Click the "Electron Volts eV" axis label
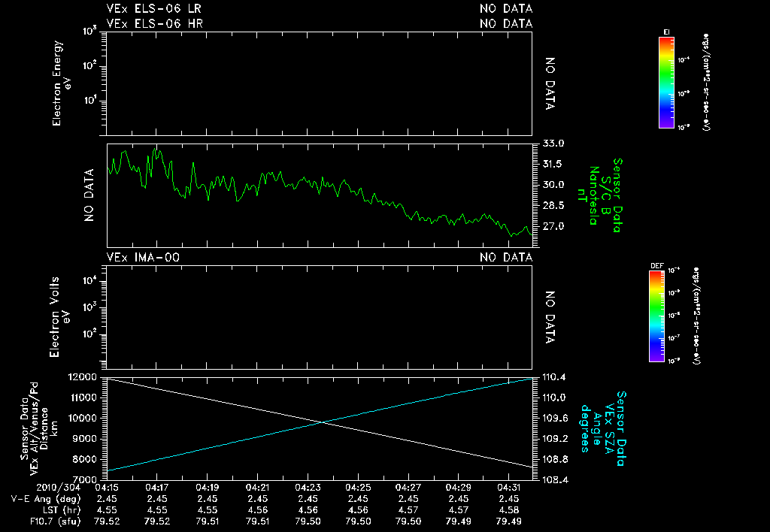770x532 pixels. click(x=60, y=317)
